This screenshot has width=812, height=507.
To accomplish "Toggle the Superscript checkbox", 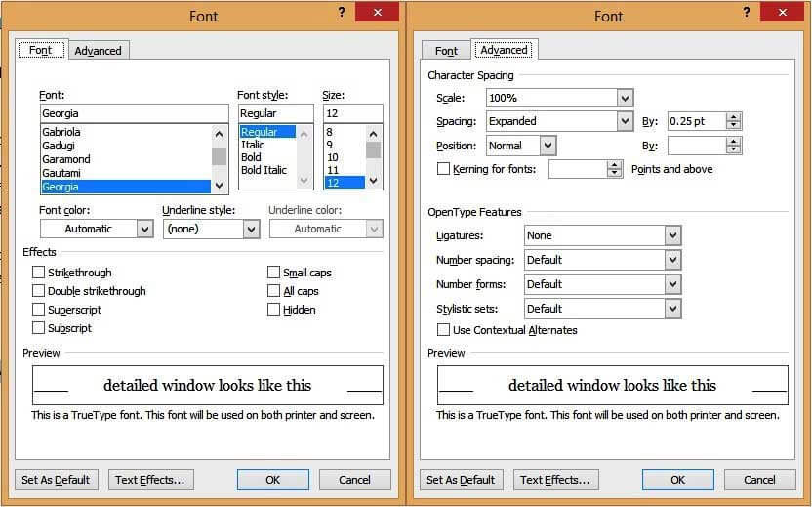I will click(38, 310).
